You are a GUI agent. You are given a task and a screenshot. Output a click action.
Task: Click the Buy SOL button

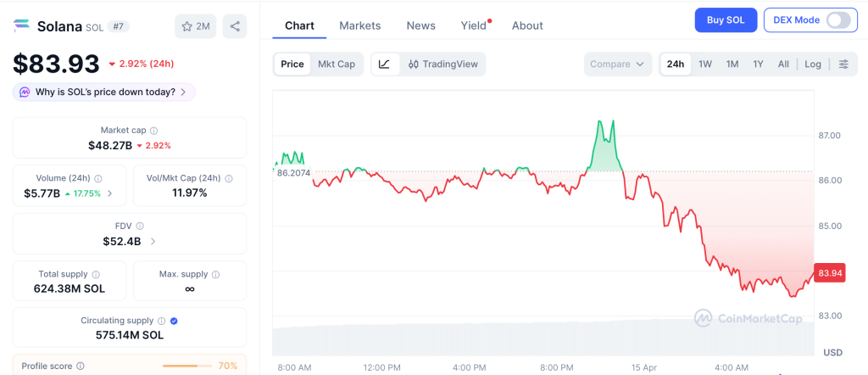point(726,20)
